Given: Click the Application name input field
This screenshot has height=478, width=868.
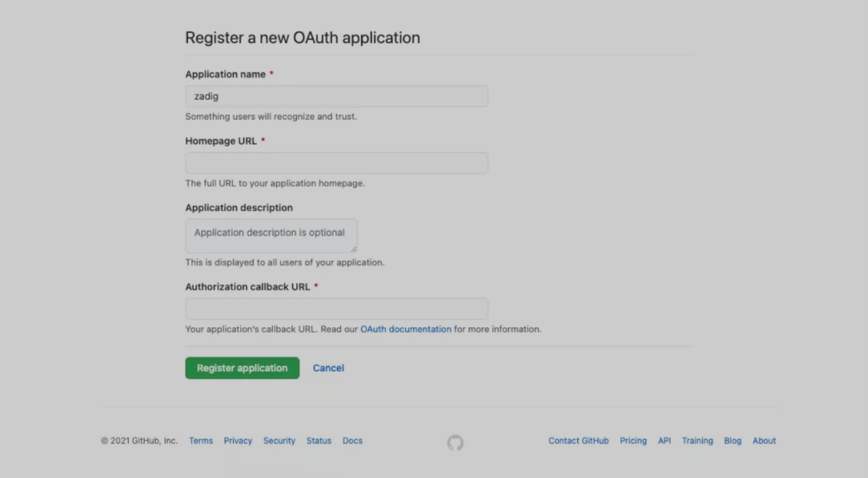Looking at the screenshot, I should coord(336,96).
